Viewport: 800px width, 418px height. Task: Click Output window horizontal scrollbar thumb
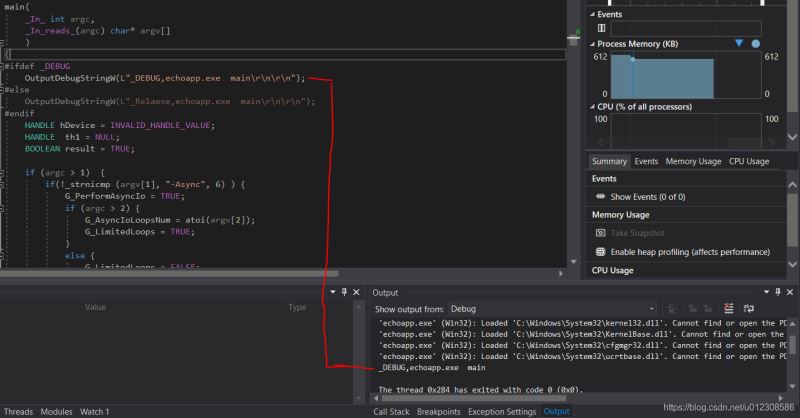tap(473, 398)
